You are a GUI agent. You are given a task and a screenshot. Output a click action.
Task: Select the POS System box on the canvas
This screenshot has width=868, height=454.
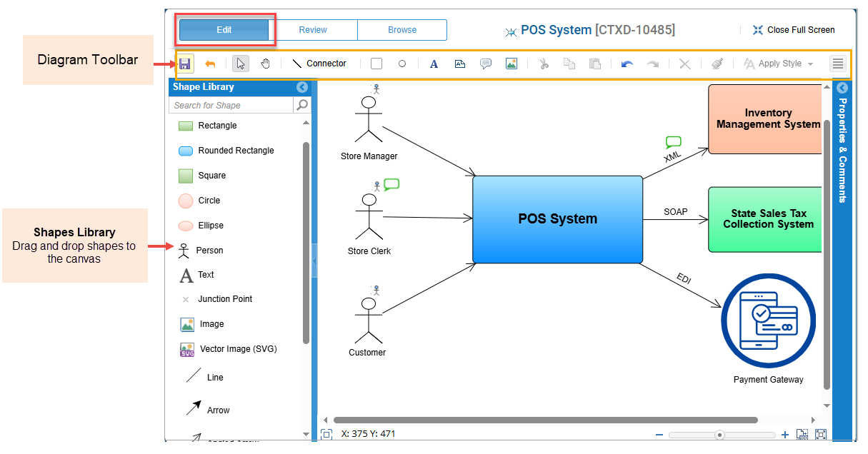coord(558,219)
